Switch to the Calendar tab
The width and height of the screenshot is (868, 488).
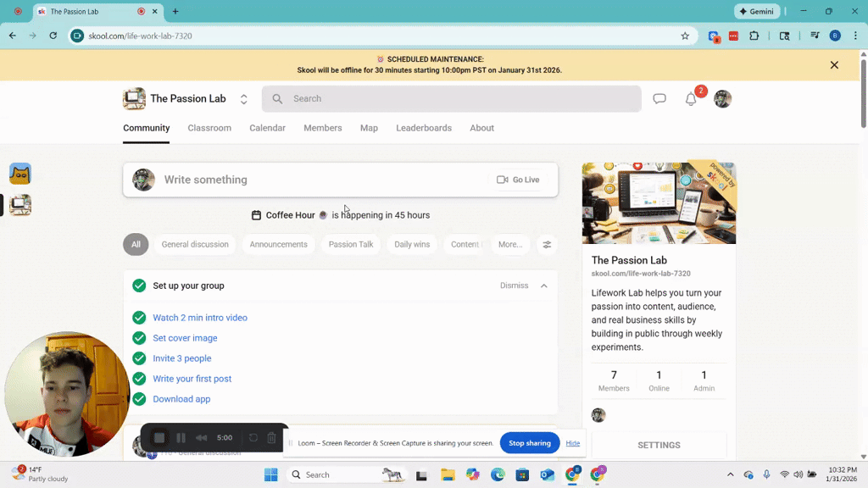(x=267, y=128)
